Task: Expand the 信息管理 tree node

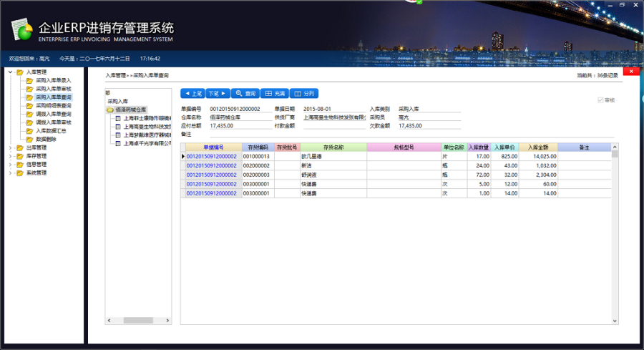Action: (x=10, y=165)
